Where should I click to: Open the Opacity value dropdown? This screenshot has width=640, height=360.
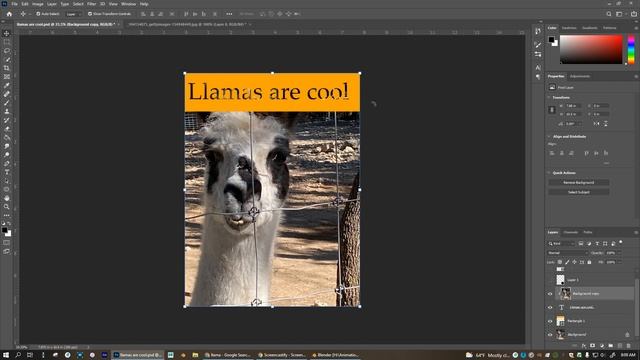pyautogui.click(x=620, y=253)
